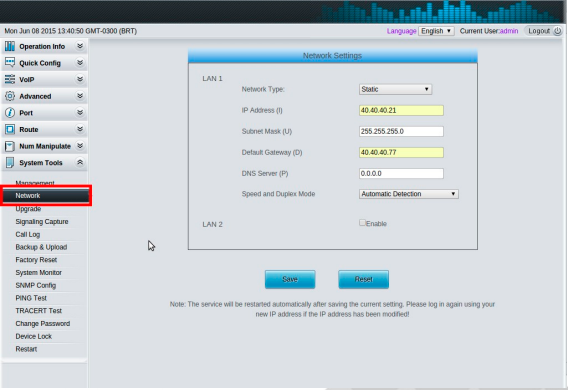The width and height of the screenshot is (568, 390).
Task: Expand the VoIP section chevron
Action: 80,79
